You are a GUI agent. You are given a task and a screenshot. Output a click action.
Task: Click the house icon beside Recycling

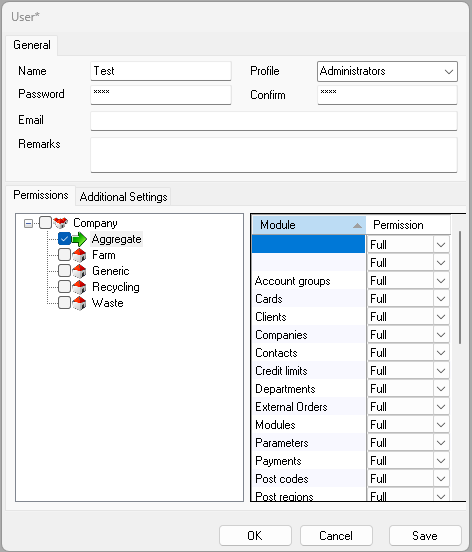[x=80, y=287]
